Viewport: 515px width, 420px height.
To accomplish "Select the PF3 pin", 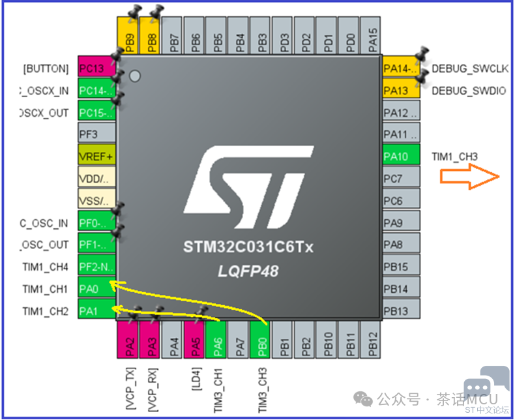I will coord(97,132).
